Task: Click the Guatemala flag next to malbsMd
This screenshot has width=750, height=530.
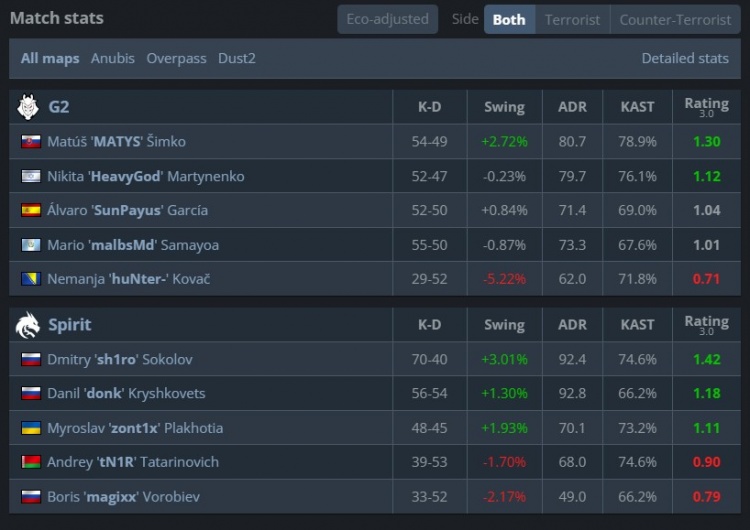Action: [x=30, y=245]
